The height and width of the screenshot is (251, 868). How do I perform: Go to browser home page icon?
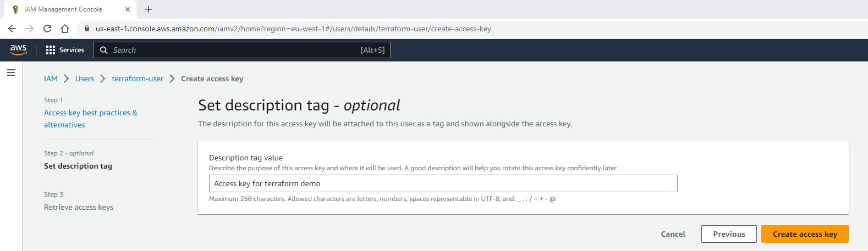coord(65,29)
